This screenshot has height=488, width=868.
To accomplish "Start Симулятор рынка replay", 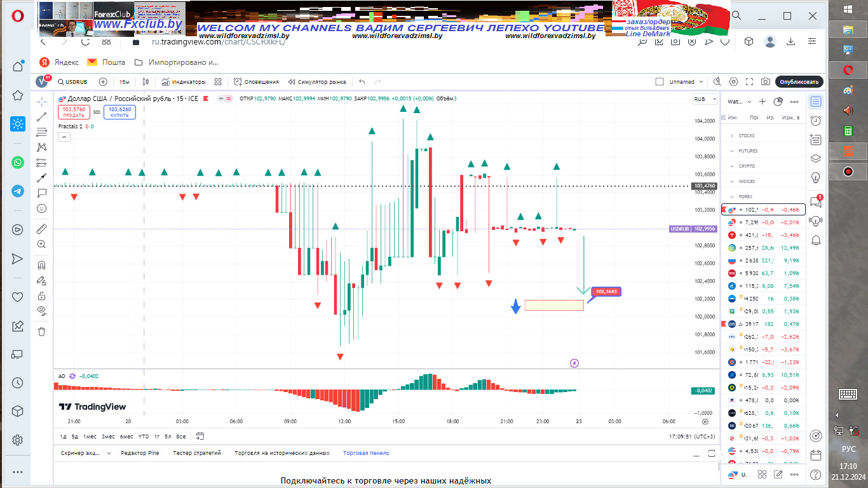I will [x=317, y=82].
